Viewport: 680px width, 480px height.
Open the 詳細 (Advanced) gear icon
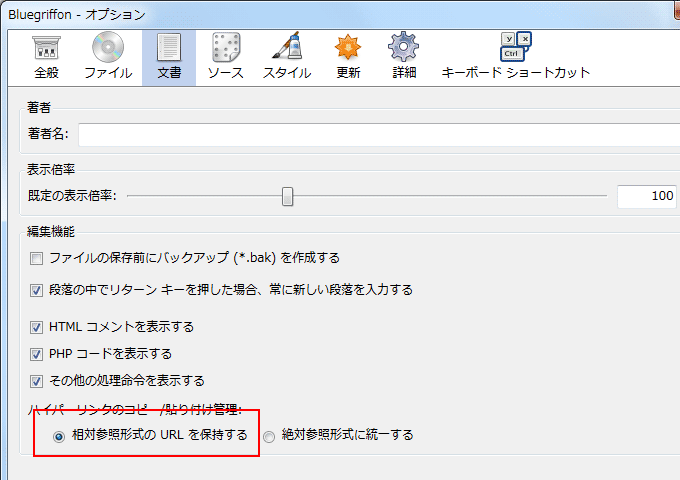pos(404,47)
